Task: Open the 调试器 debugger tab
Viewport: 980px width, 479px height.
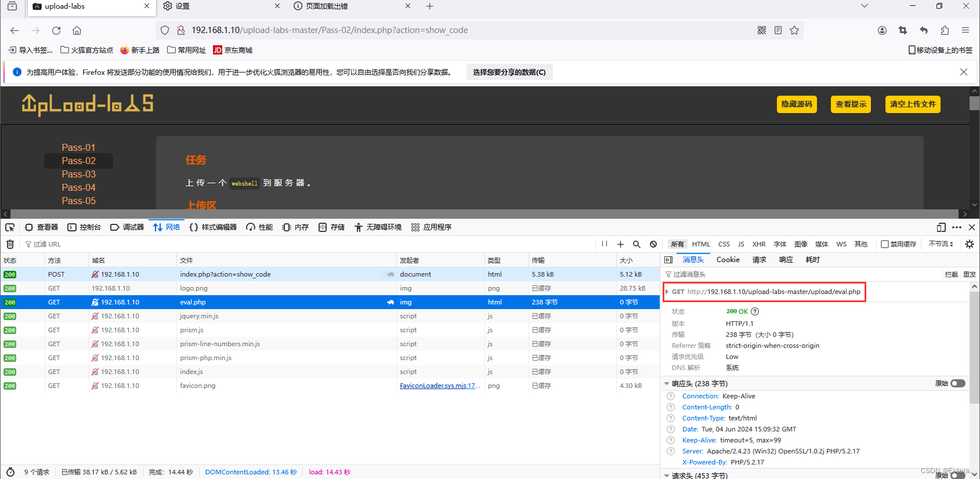Action: coord(127,227)
